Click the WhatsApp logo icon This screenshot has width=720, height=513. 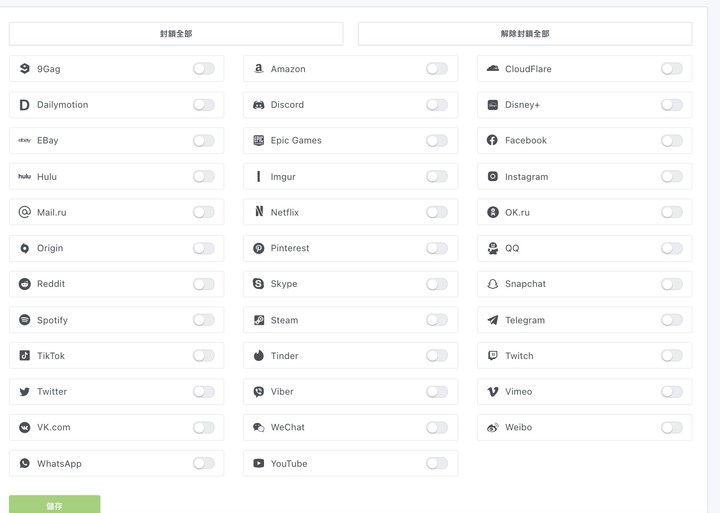point(24,463)
